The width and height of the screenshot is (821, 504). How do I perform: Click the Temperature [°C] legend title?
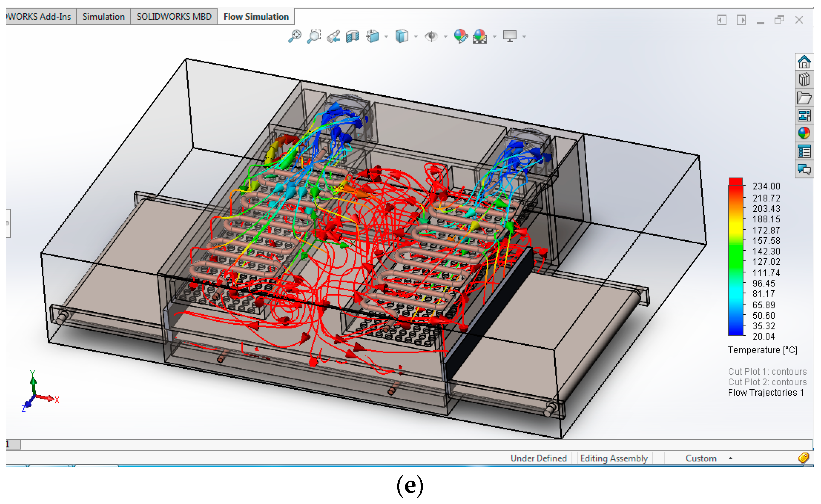pos(762,350)
